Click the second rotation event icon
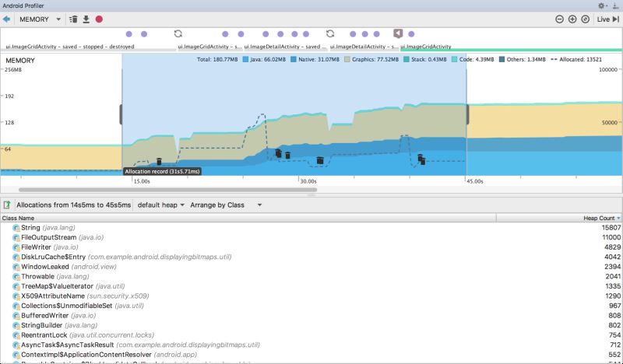623x364 pixels. pos(329,33)
